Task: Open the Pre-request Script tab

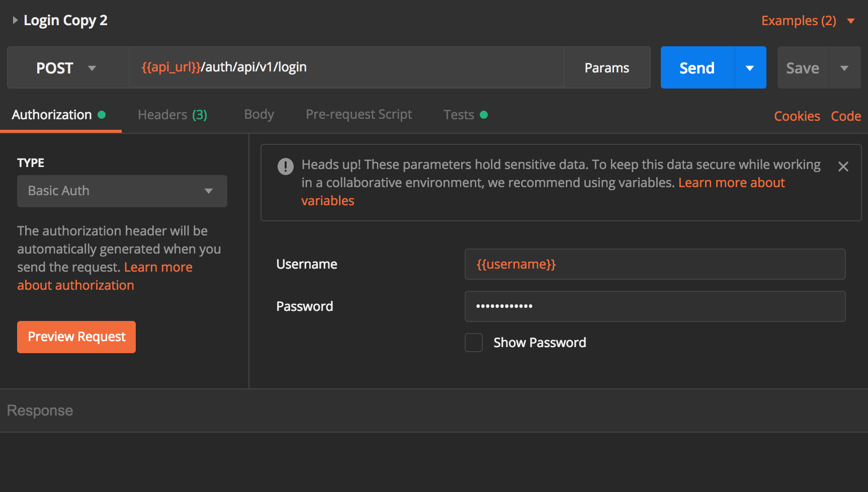Action: 358,115
